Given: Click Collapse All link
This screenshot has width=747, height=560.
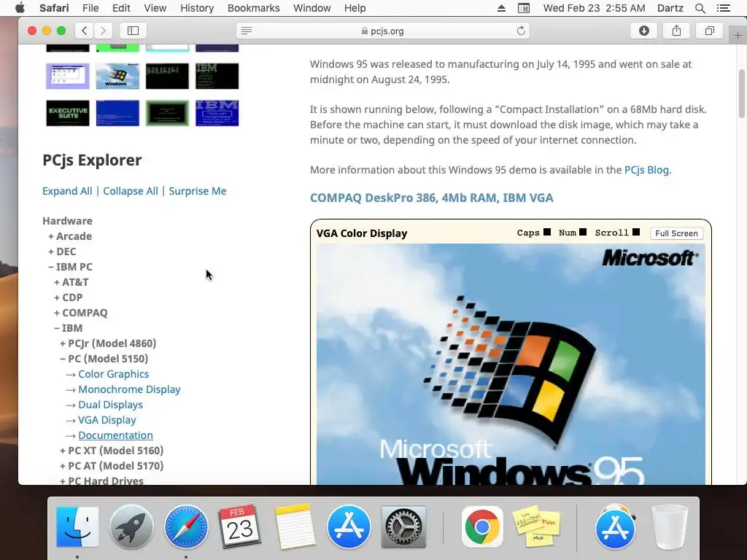Looking at the screenshot, I should [131, 191].
